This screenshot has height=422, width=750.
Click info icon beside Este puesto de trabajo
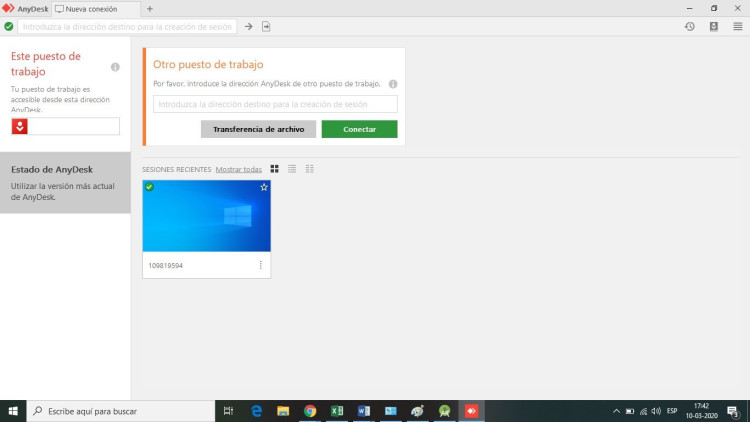coord(115,67)
